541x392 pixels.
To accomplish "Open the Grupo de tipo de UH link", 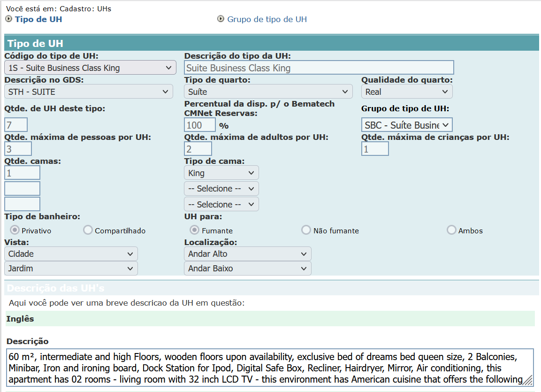I will (x=267, y=19).
